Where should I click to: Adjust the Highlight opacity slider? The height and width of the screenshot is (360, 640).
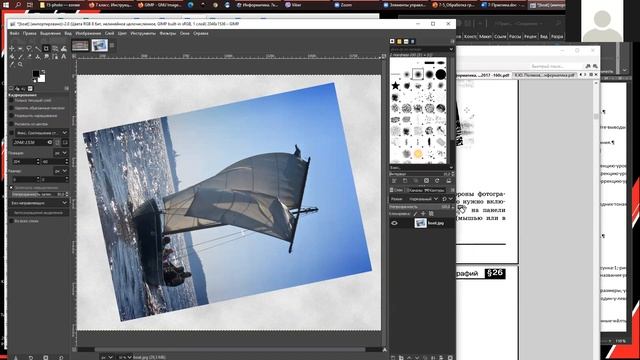point(40,194)
